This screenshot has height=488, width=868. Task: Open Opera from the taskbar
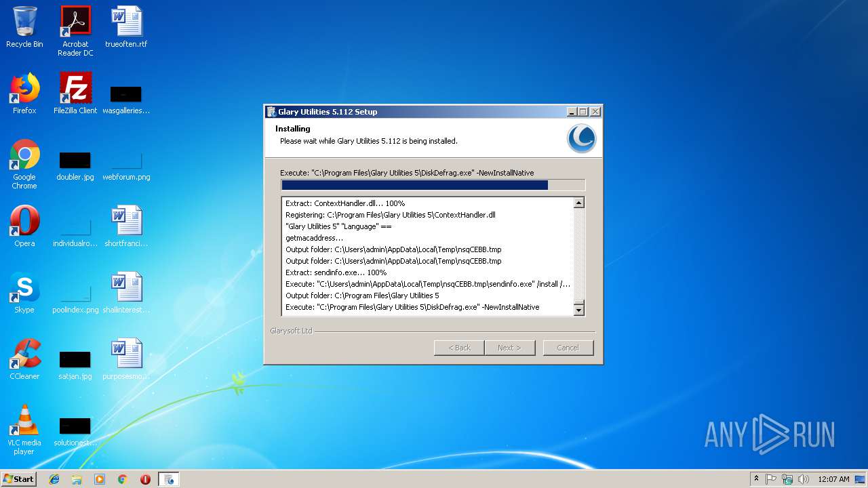[145, 479]
